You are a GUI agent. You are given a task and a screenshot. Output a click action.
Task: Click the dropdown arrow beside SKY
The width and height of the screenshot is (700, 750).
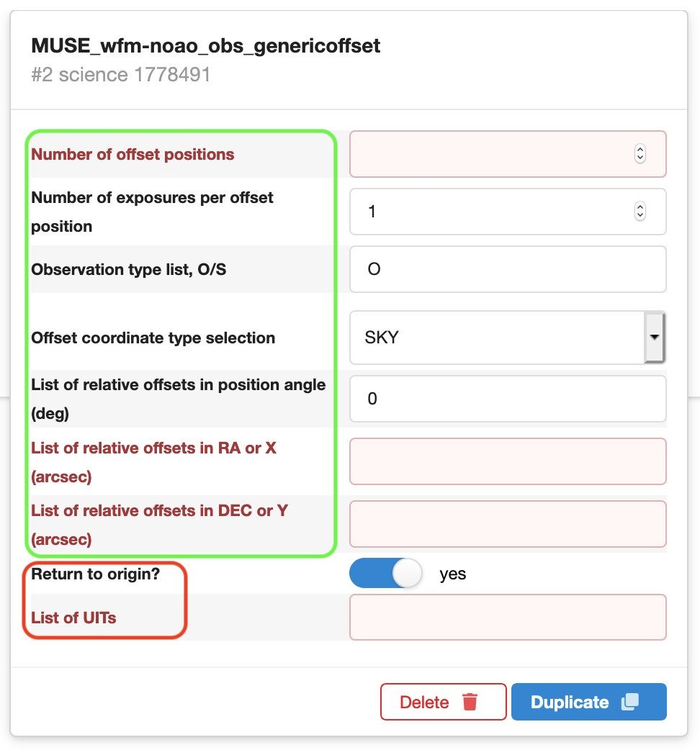coord(655,337)
